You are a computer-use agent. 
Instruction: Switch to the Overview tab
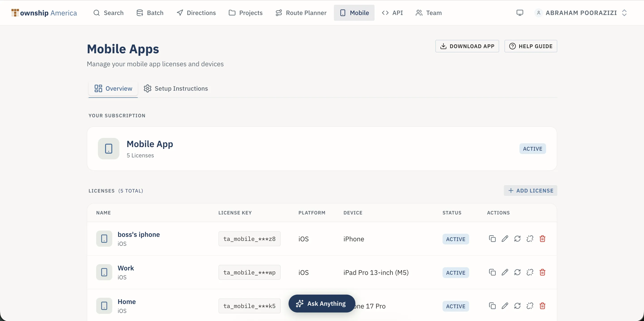113,88
